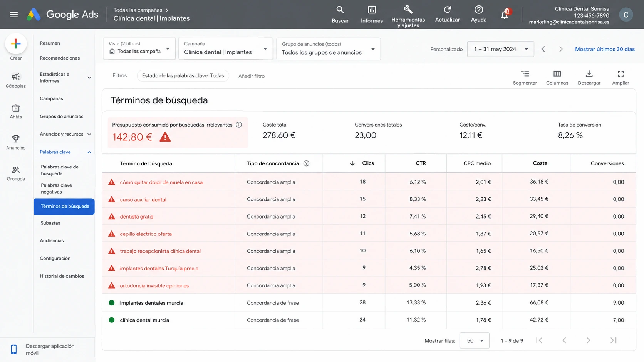Click the Actualizar refresh icon
The image size is (644, 362).
(x=447, y=10)
